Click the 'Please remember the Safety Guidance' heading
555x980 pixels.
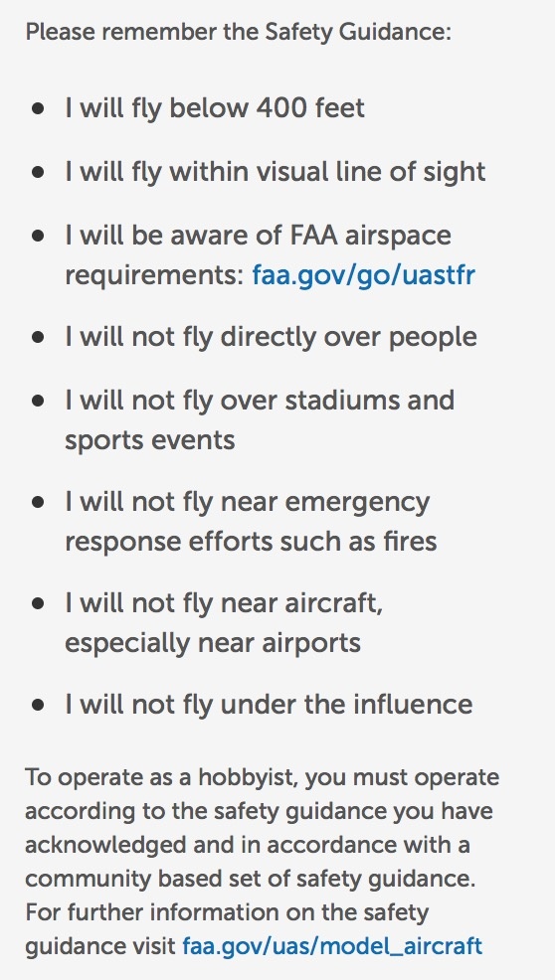238,32
